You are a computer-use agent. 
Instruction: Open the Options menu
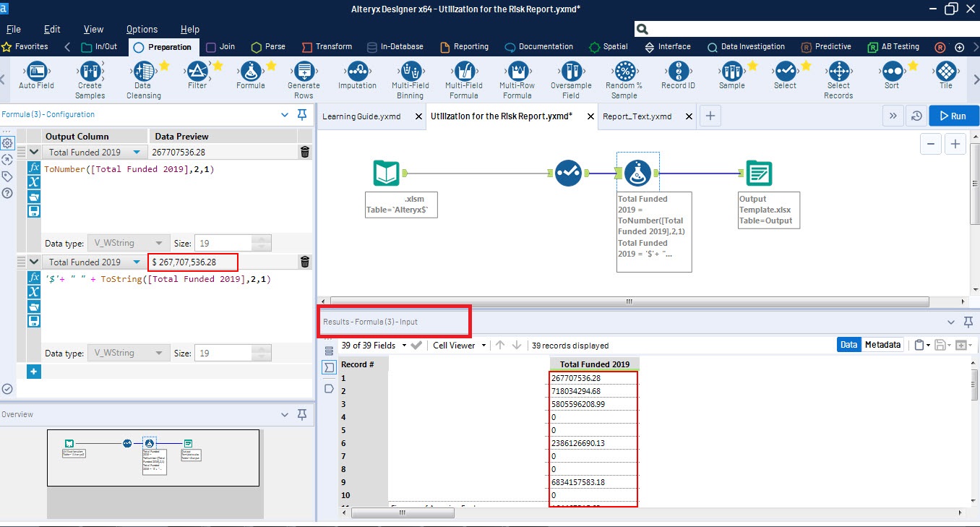[x=141, y=29]
